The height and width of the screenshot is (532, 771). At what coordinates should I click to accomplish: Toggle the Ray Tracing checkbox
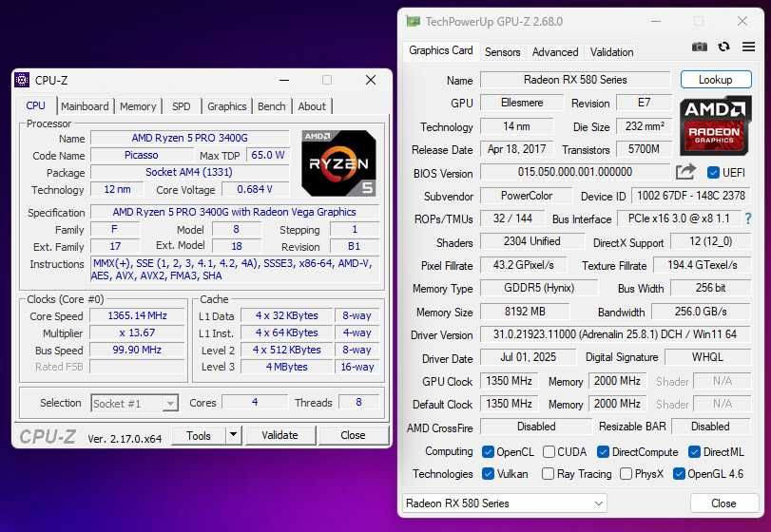coord(548,473)
